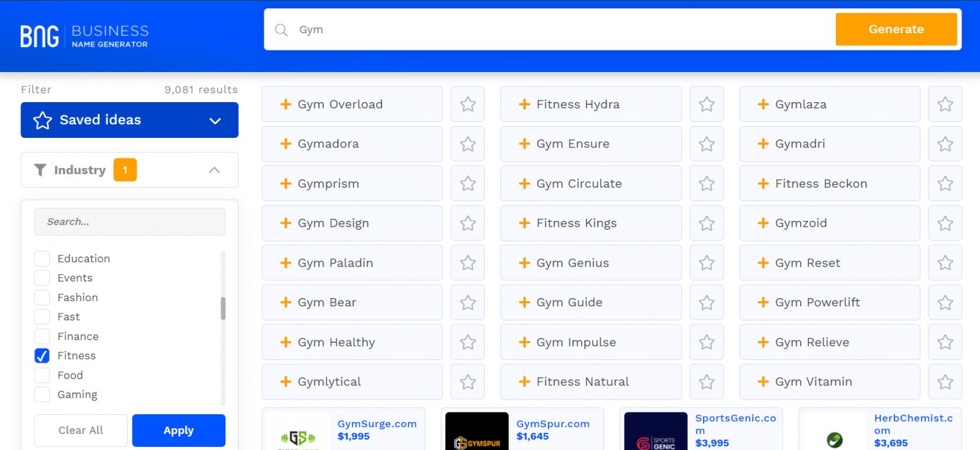Viewport: 980px width, 450px height.
Task: Uncheck the Fitness industry checkbox
Action: [x=42, y=356]
